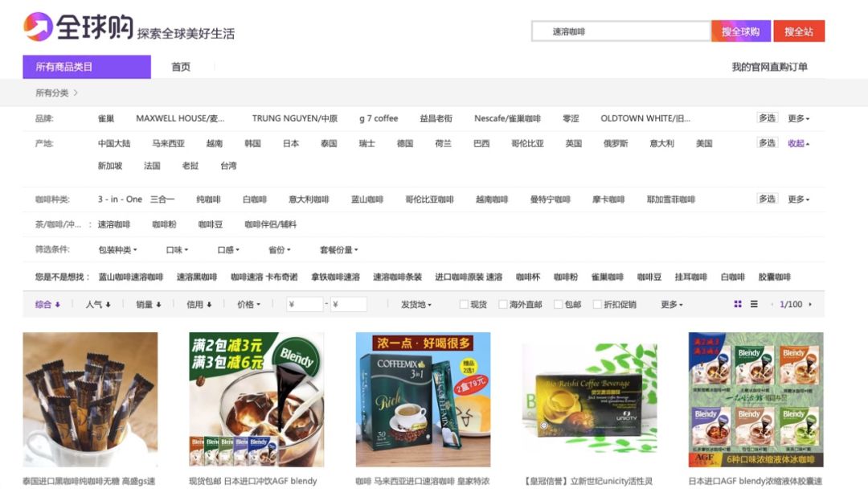Open the 所有商品类目 tab
The width and height of the screenshot is (868, 489).
(x=87, y=67)
